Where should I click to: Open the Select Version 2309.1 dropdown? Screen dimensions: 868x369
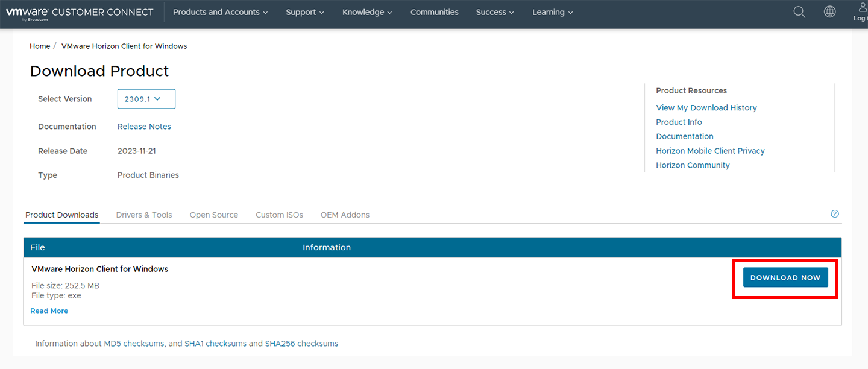tap(146, 99)
